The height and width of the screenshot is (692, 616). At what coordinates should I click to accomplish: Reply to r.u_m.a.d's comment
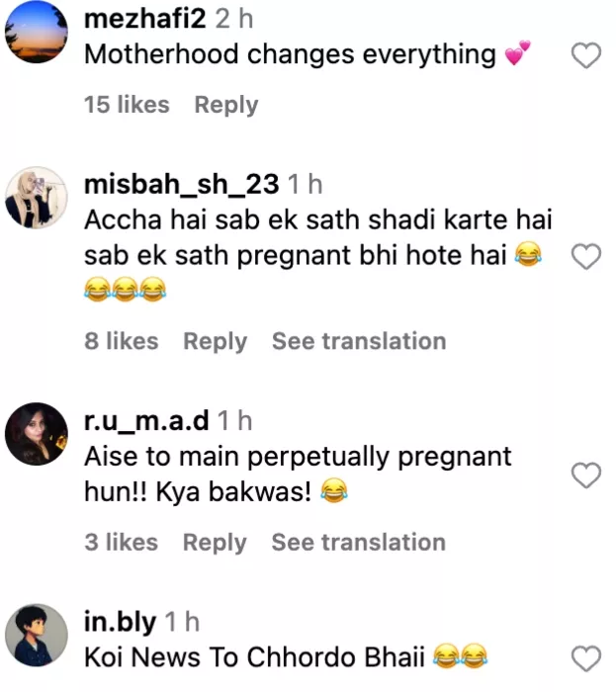pos(215,543)
